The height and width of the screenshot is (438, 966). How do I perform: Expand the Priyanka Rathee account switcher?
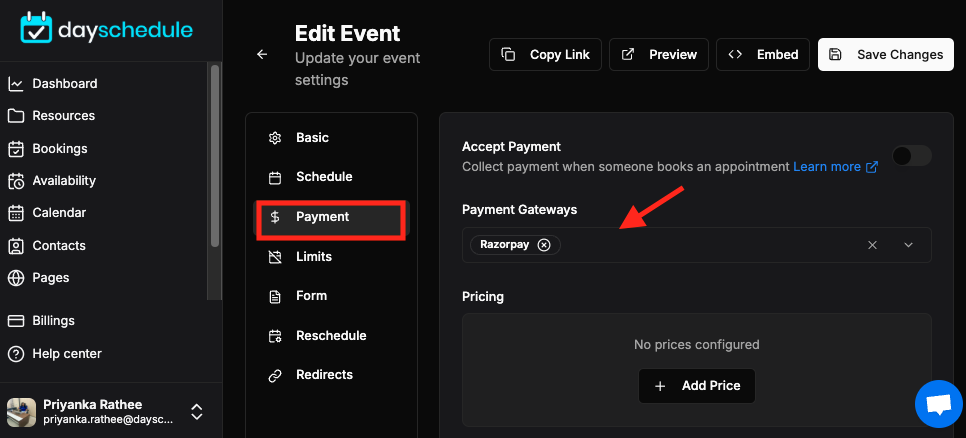click(x=197, y=412)
